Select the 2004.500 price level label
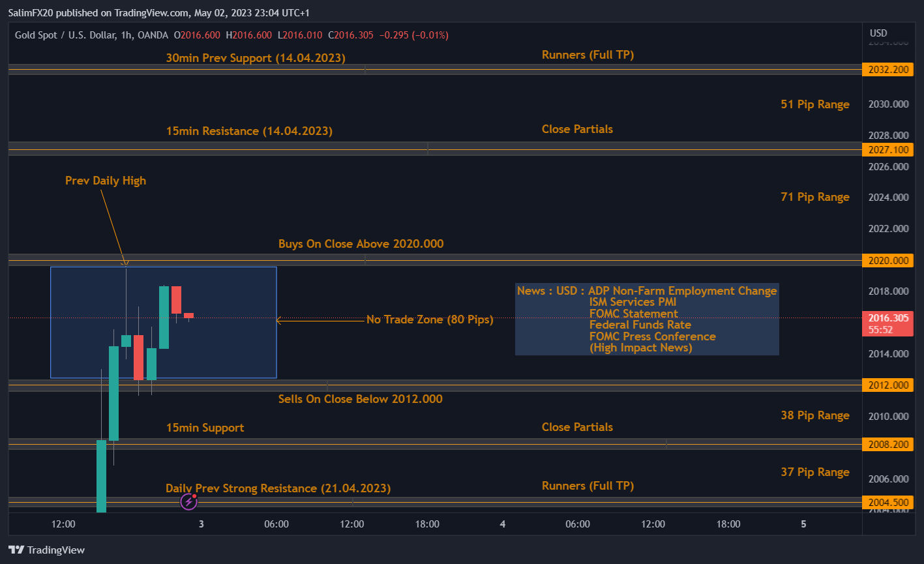This screenshot has height=564, width=924. pos(887,502)
